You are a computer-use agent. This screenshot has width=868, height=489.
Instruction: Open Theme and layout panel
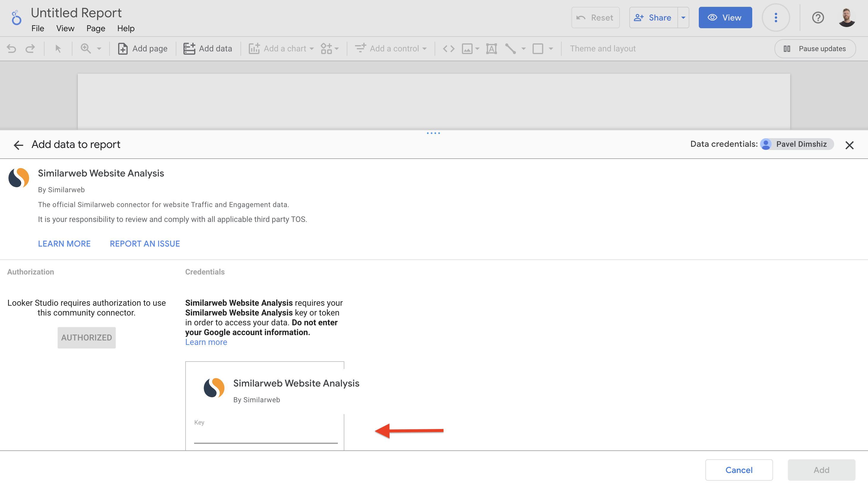603,48
